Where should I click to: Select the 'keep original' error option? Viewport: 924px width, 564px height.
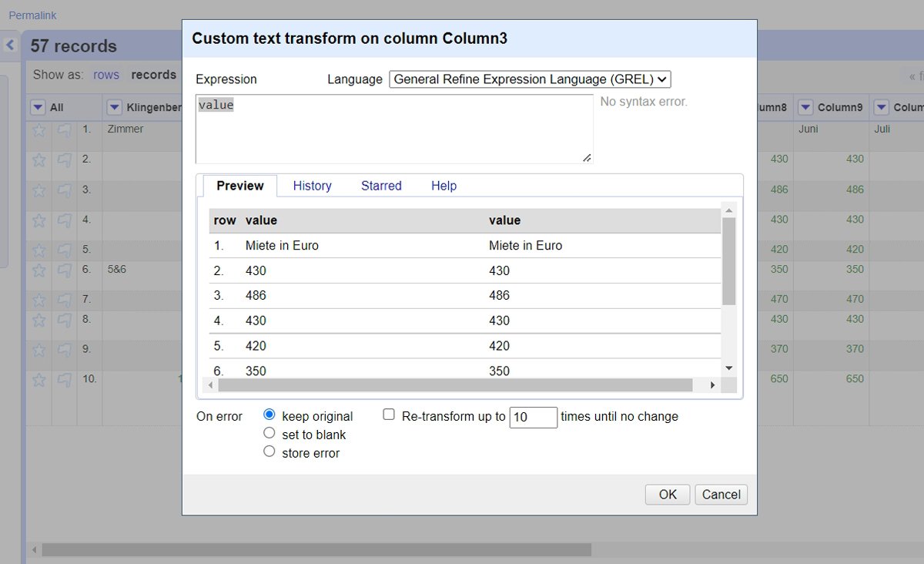click(269, 415)
